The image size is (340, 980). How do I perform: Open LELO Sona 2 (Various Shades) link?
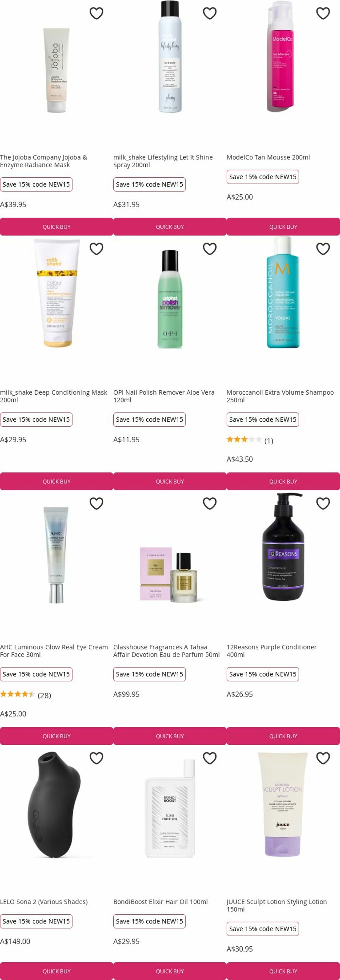(44, 901)
